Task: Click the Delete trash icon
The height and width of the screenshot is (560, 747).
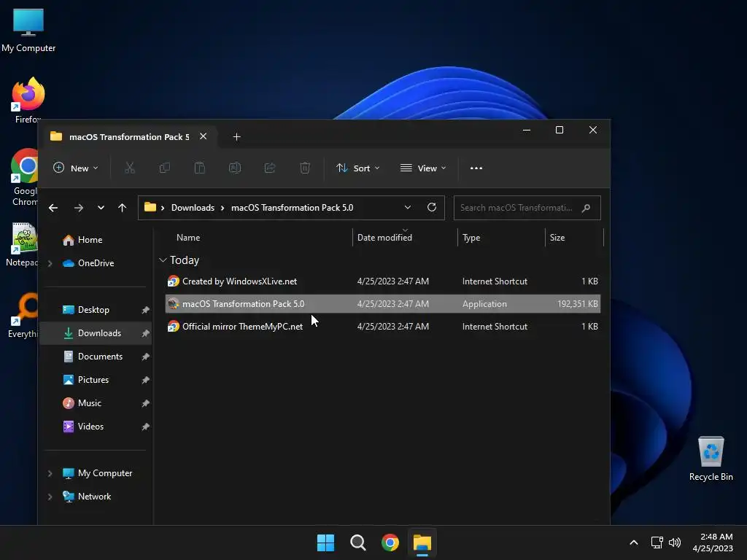Action: (305, 168)
